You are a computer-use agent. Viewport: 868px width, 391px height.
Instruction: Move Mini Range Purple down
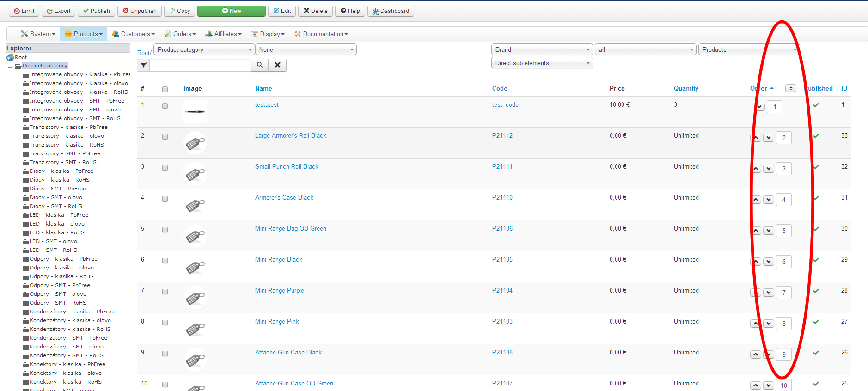pos(769,293)
